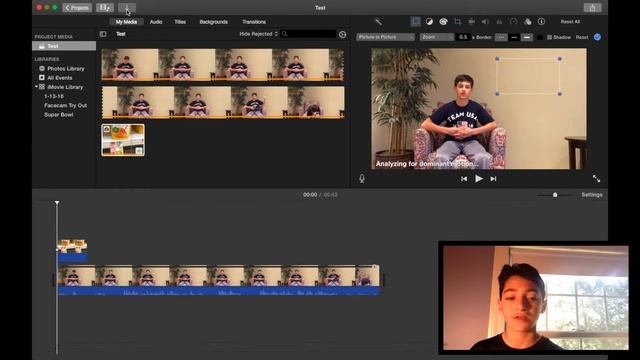The image size is (640, 360).
Task: Apply overlay changes with blue checkmark
Action: (x=597, y=37)
